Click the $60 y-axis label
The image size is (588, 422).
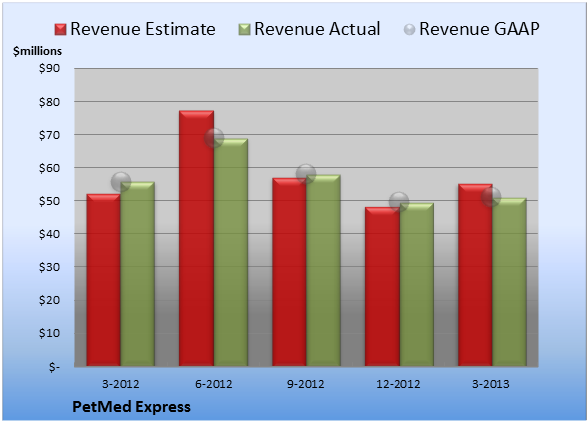point(49,168)
